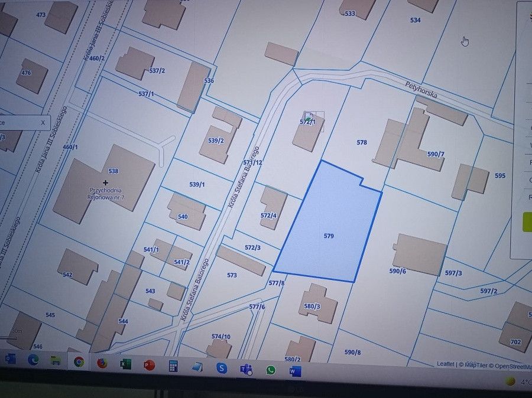This screenshot has width=532, height=398.
Task: Click parcel label 541/2
Action: click(181, 262)
